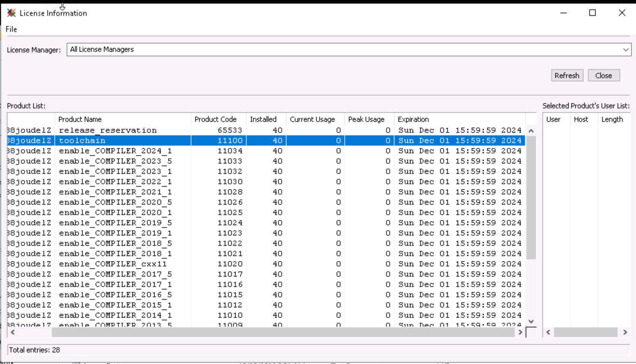Click the product list scroll down arrow
Screen dimensions: 636x364
click(x=531, y=322)
